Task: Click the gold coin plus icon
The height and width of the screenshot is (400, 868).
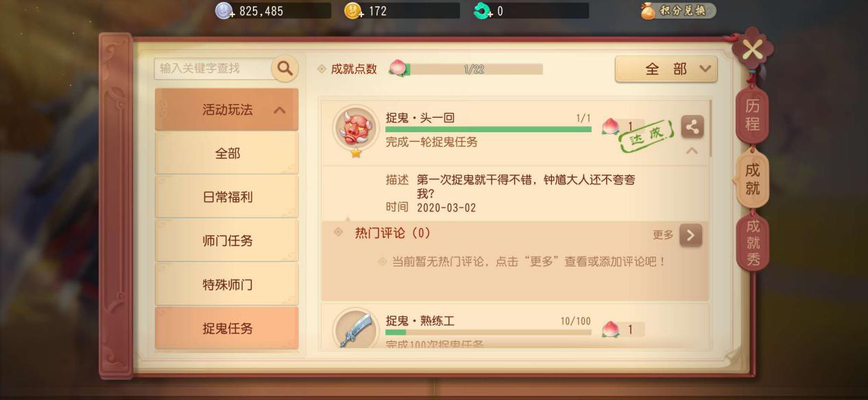Action: (354, 11)
